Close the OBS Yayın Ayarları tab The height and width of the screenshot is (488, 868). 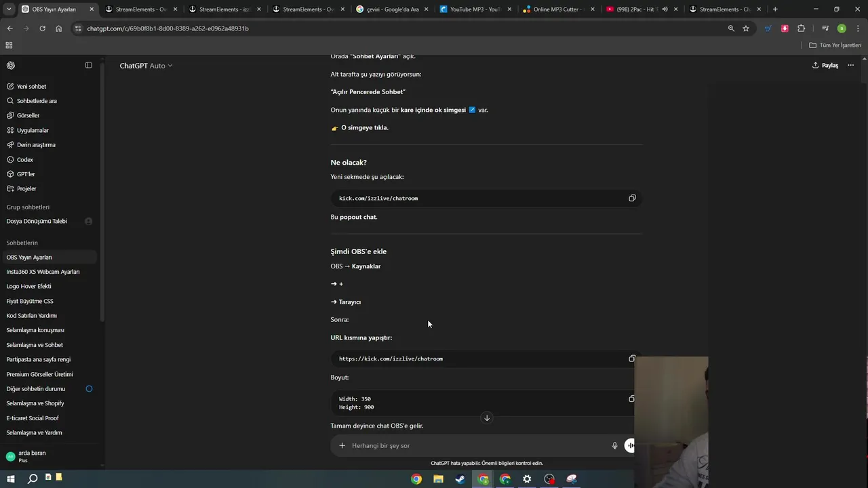click(92, 9)
